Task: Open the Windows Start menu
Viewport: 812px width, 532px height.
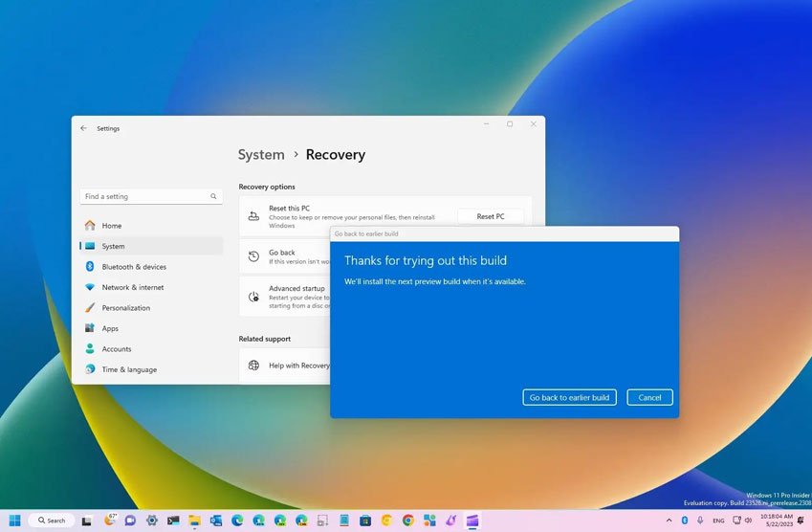Action: [15, 521]
